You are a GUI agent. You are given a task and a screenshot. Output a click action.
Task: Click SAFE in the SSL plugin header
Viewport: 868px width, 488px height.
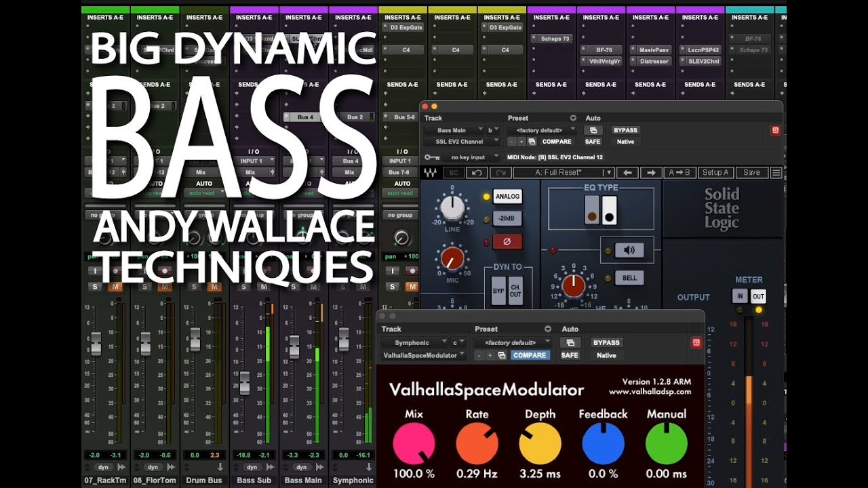pyautogui.click(x=593, y=142)
